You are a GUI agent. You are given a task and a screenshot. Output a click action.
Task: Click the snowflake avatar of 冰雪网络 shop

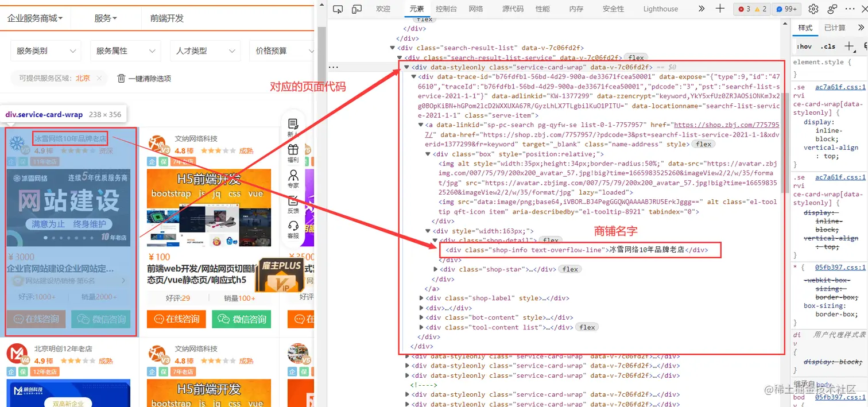(x=17, y=145)
